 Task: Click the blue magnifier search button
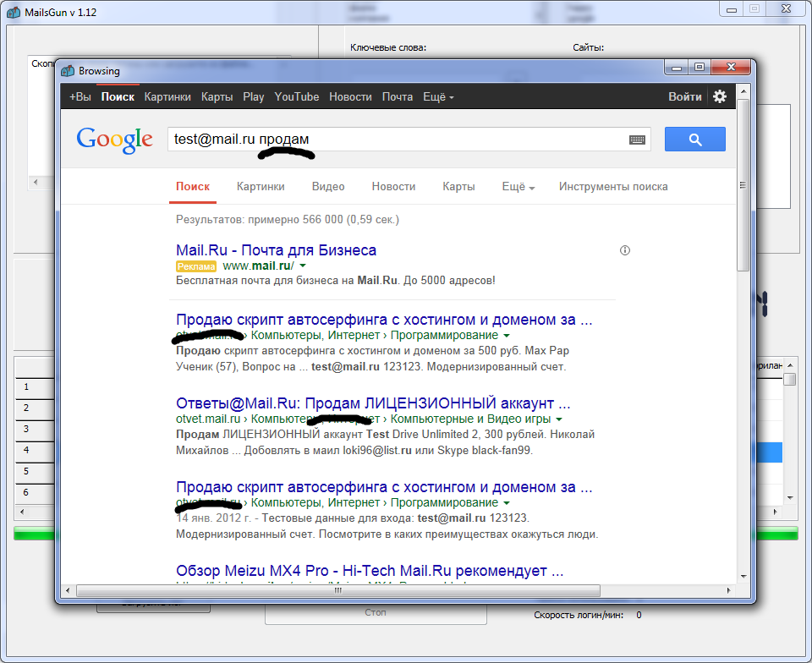coord(695,140)
